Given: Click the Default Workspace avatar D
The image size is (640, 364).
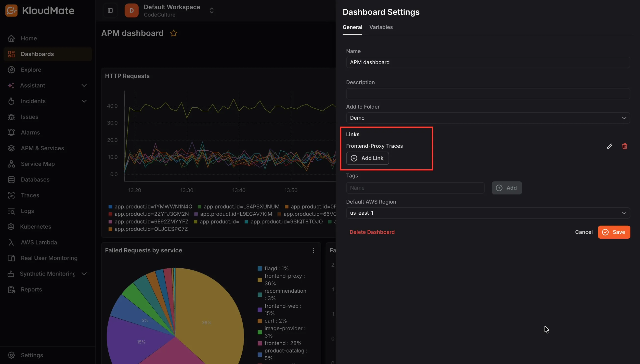Looking at the screenshot, I should click(x=131, y=11).
